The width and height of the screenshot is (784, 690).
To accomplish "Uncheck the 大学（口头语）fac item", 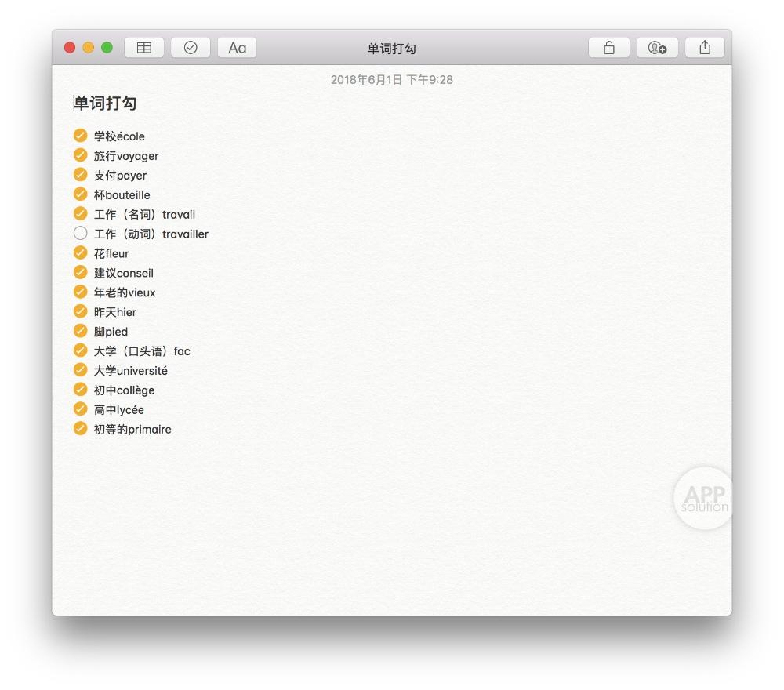I will pyautogui.click(x=81, y=350).
